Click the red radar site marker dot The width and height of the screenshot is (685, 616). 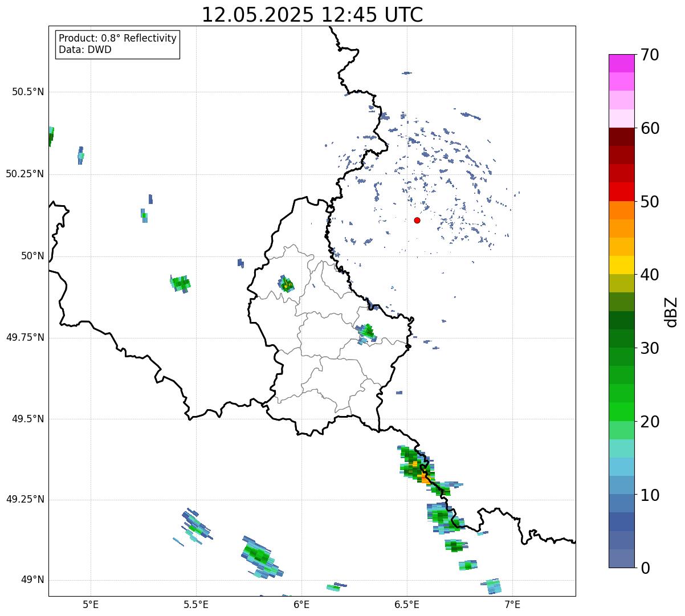pyautogui.click(x=417, y=220)
